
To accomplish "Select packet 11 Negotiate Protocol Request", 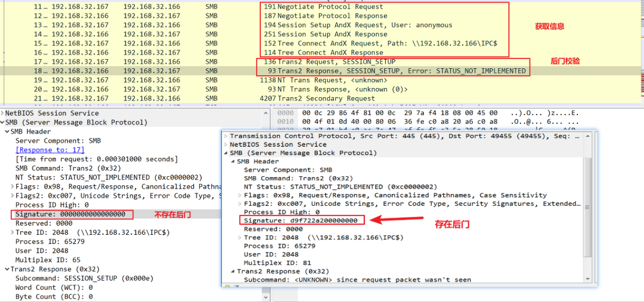I will [x=322, y=7].
